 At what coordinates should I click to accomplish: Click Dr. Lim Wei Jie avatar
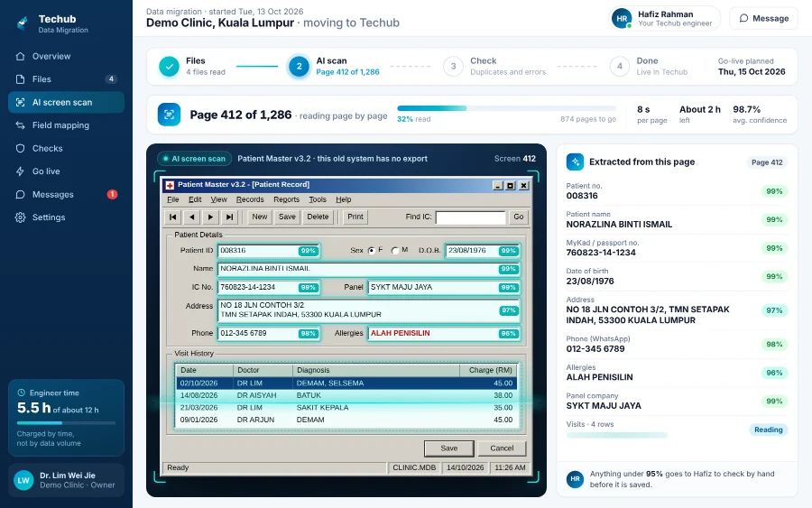[23, 480]
